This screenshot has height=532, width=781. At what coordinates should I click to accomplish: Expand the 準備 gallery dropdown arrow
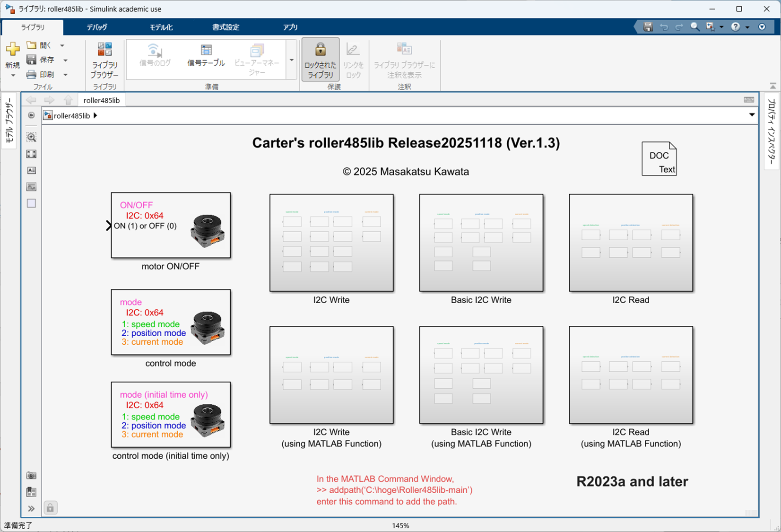(292, 60)
